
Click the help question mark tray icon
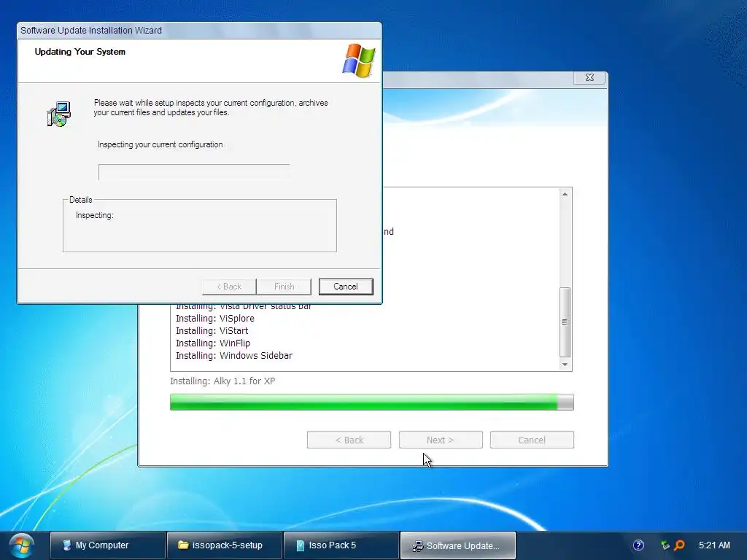pos(638,545)
